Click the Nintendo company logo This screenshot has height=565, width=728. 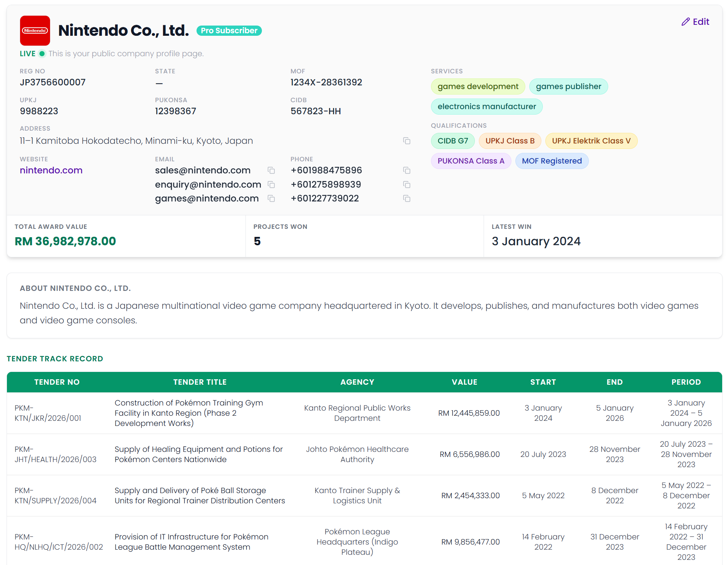coord(35,31)
